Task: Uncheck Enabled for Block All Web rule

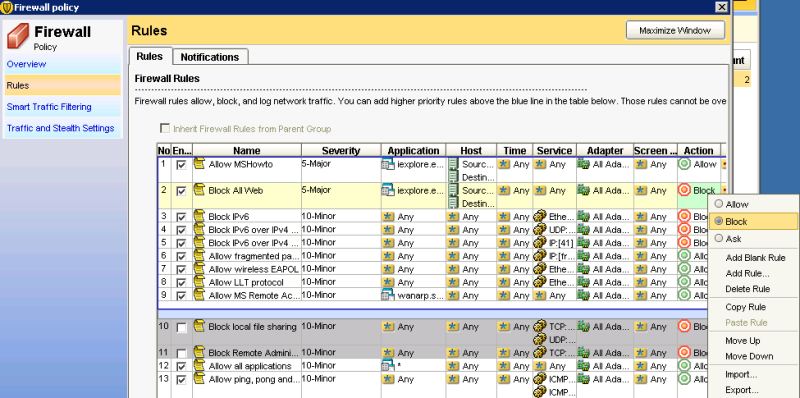Action: pos(181,191)
